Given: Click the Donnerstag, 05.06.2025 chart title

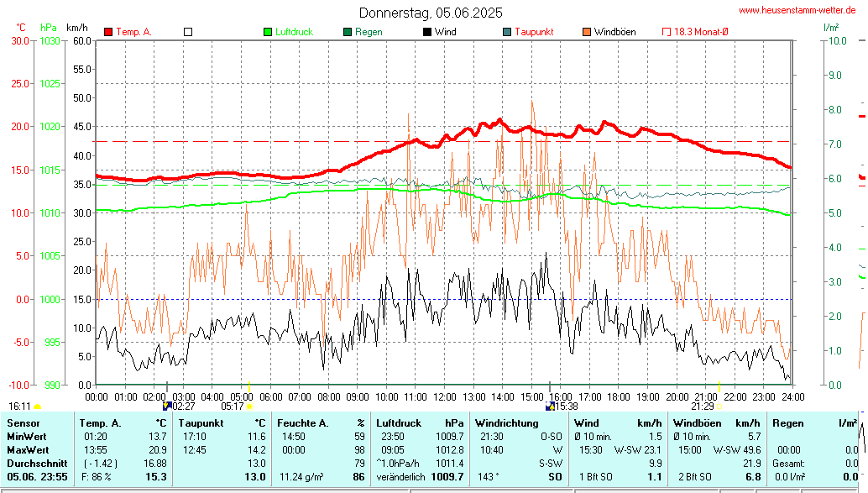Looking at the screenshot, I should (431, 13).
